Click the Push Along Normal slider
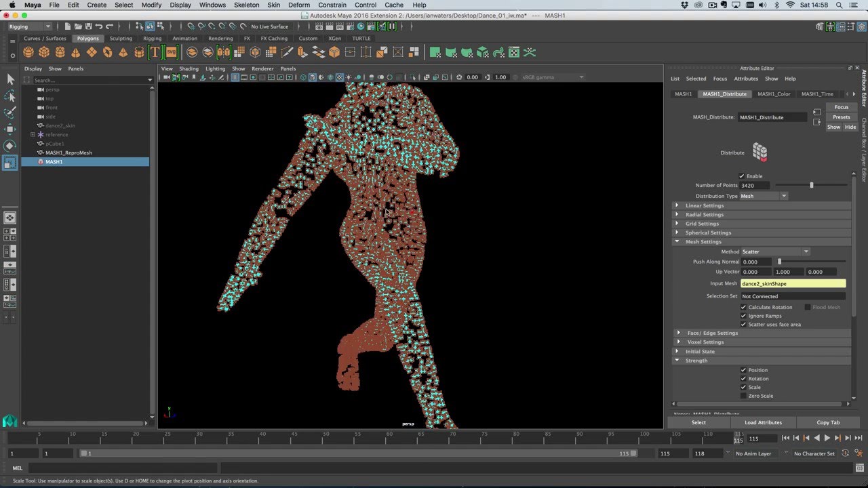Image resolution: width=868 pixels, height=488 pixels. [x=811, y=262]
